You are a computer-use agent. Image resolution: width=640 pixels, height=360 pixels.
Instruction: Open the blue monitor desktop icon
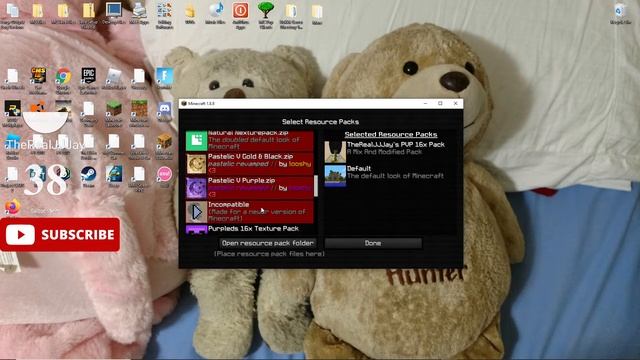[x=113, y=13]
